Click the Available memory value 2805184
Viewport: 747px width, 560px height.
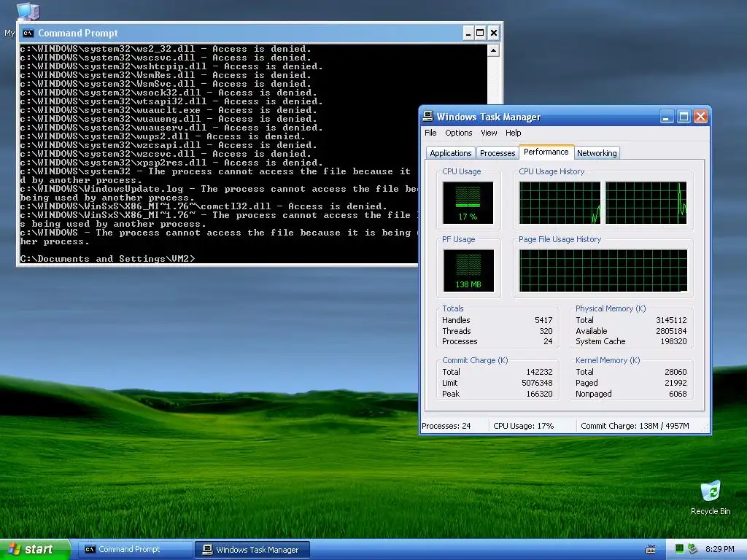click(671, 331)
